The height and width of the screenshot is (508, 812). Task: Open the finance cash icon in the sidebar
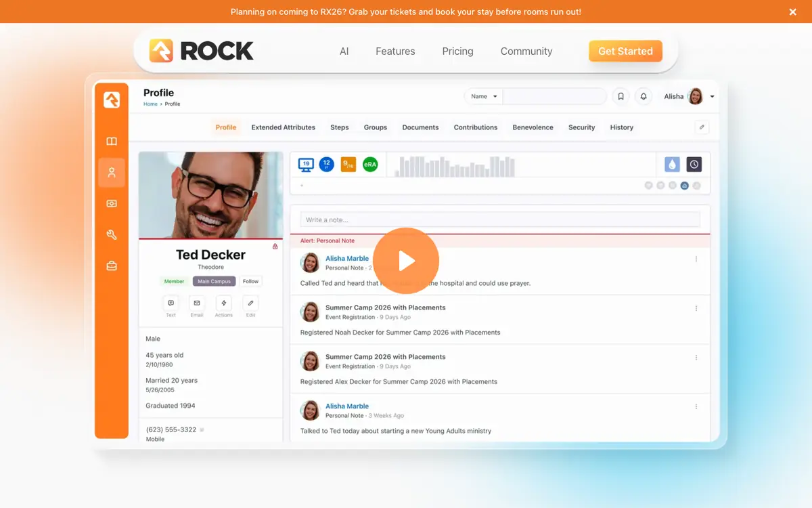point(112,204)
